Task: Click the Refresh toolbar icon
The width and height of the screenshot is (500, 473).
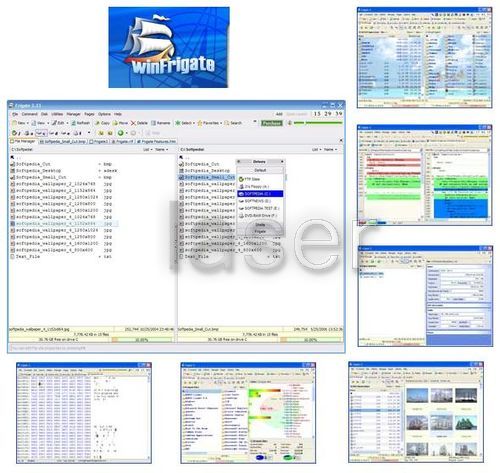Action: 73,123
